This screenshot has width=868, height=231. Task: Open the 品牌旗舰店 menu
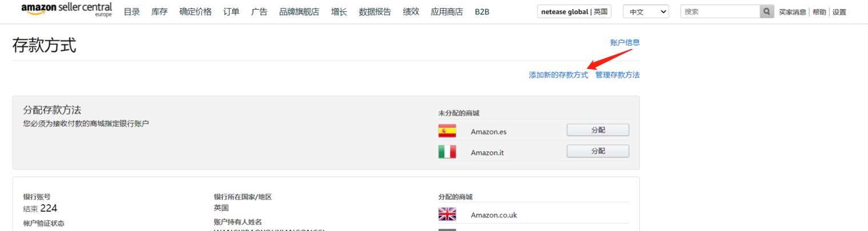click(299, 12)
